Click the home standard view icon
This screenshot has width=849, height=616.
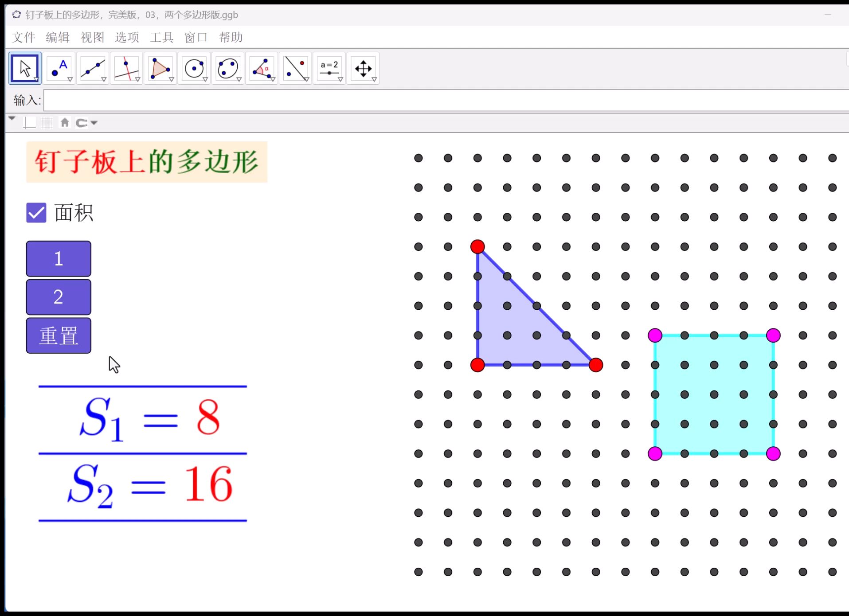[x=65, y=122]
